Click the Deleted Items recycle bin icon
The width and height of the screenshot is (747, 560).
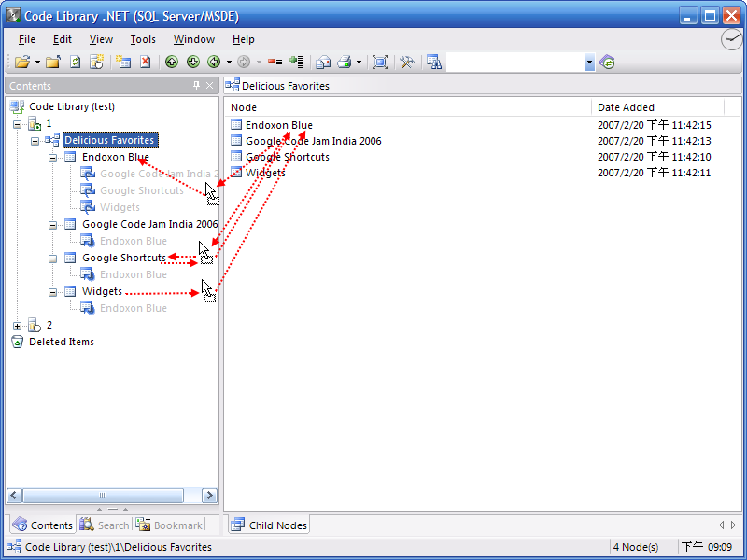[x=17, y=342]
